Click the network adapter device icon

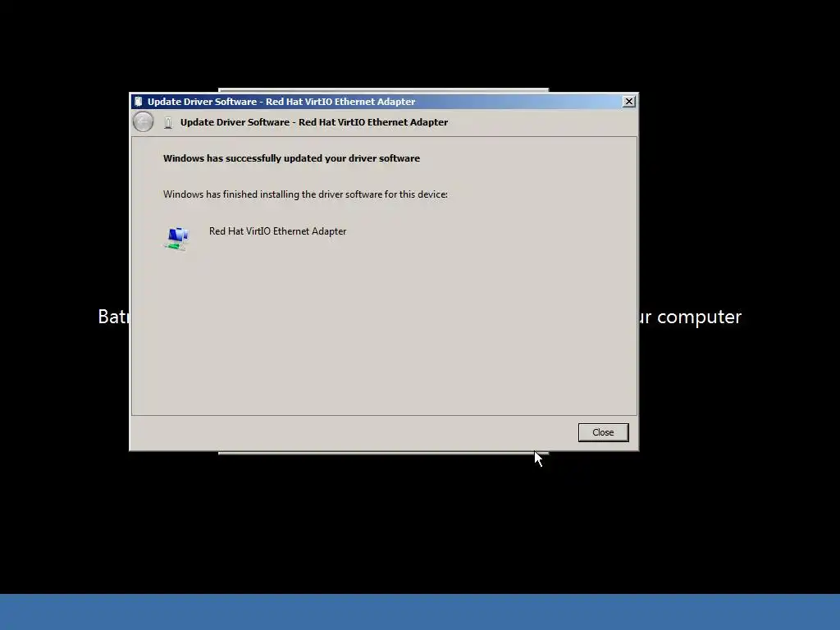tap(177, 239)
